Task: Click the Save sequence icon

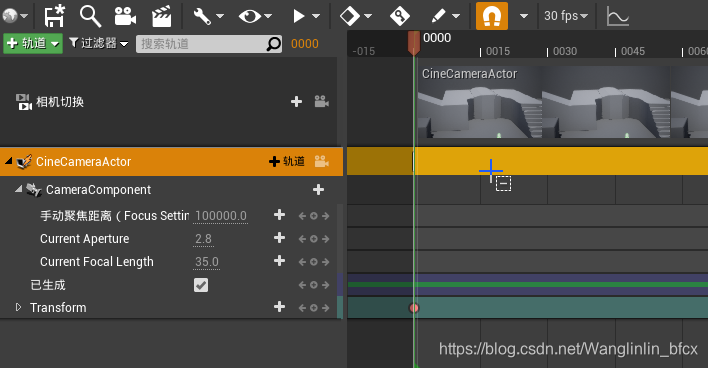Action: coord(54,16)
